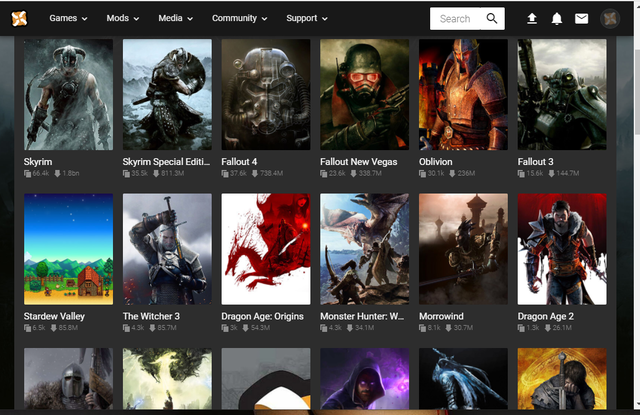Screen dimensions: 640x415
Task: Open the notifications bell
Action: [x=557, y=18]
